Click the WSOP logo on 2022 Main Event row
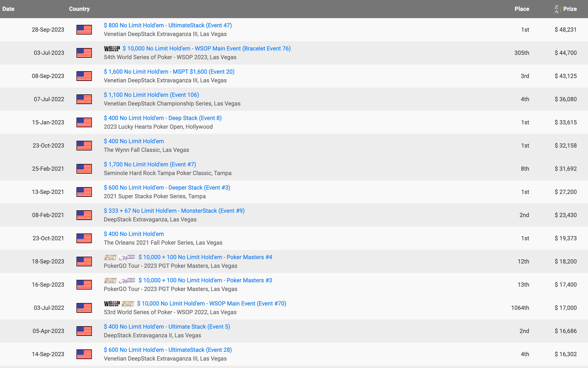588x368 pixels. 112,304
